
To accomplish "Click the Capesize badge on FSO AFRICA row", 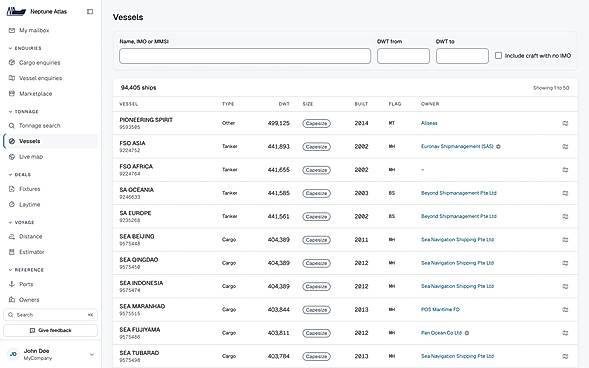I will click(317, 170).
